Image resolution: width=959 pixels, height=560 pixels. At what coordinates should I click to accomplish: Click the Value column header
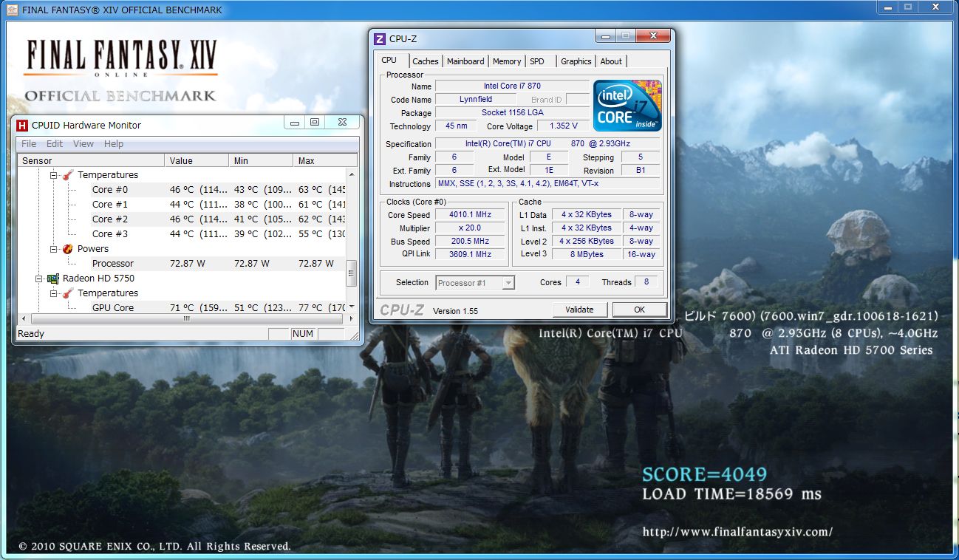[197, 160]
